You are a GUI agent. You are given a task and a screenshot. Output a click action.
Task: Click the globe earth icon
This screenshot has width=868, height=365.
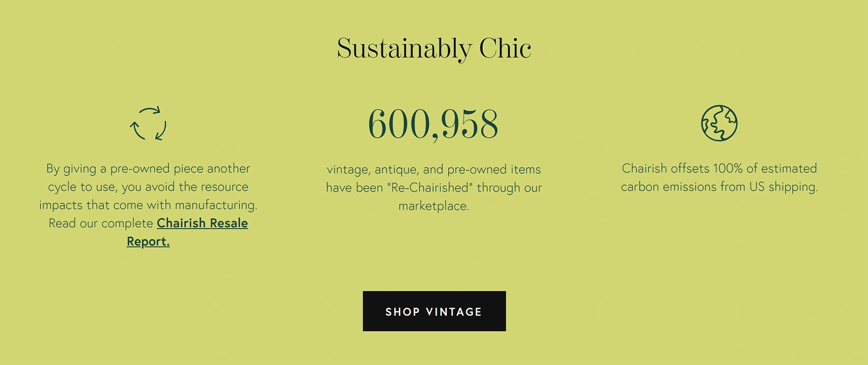[x=719, y=123]
